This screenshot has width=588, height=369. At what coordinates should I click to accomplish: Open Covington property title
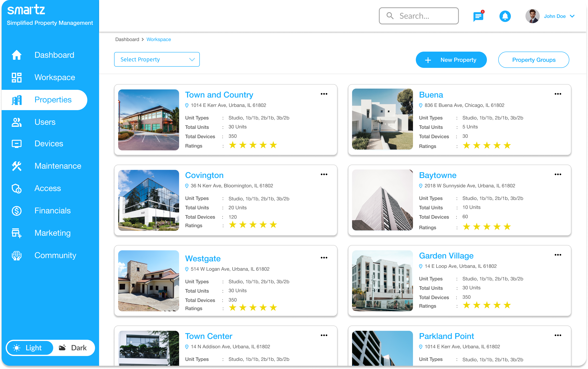tap(204, 175)
